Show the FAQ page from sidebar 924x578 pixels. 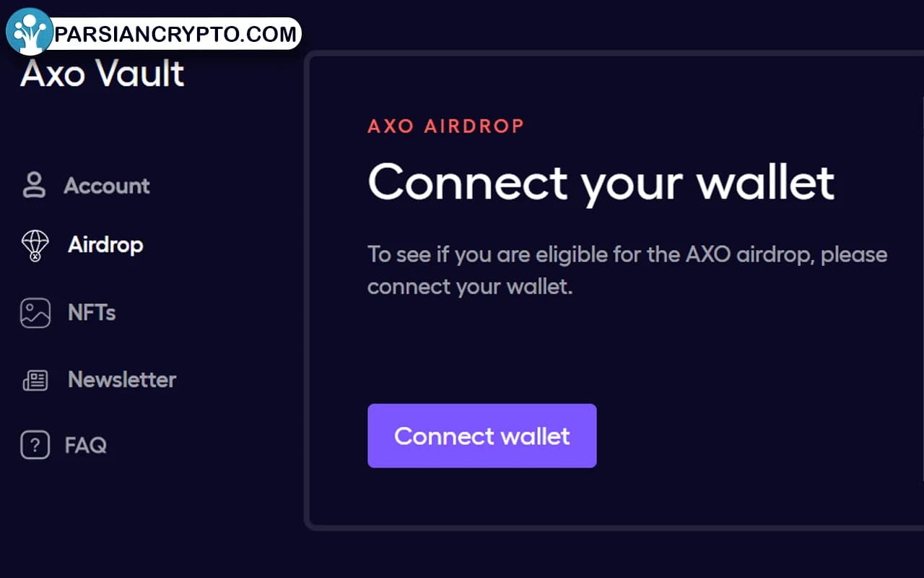86,445
